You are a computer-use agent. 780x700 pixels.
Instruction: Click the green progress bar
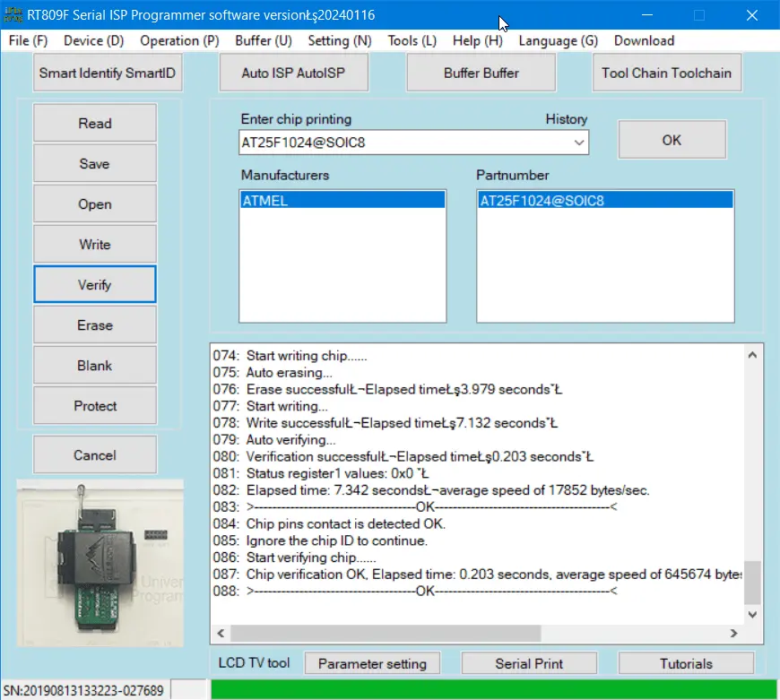[493, 690]
